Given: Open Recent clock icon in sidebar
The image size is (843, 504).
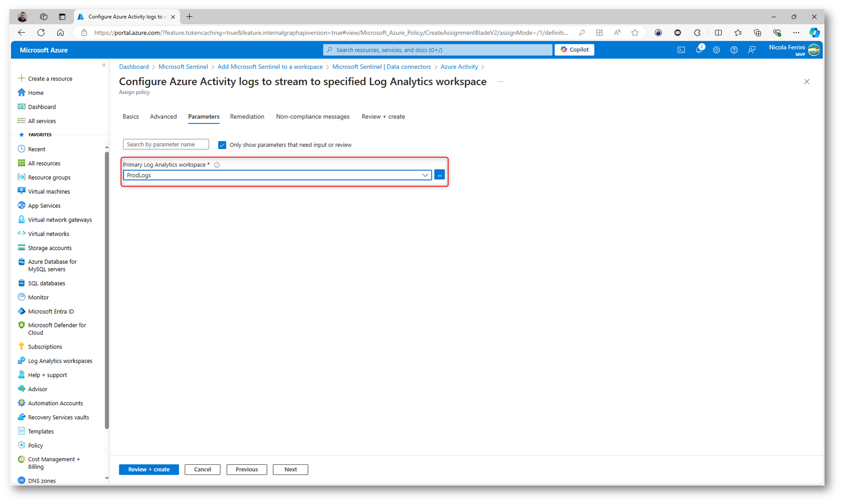Looking at the screenshot, I should (21, 149).
